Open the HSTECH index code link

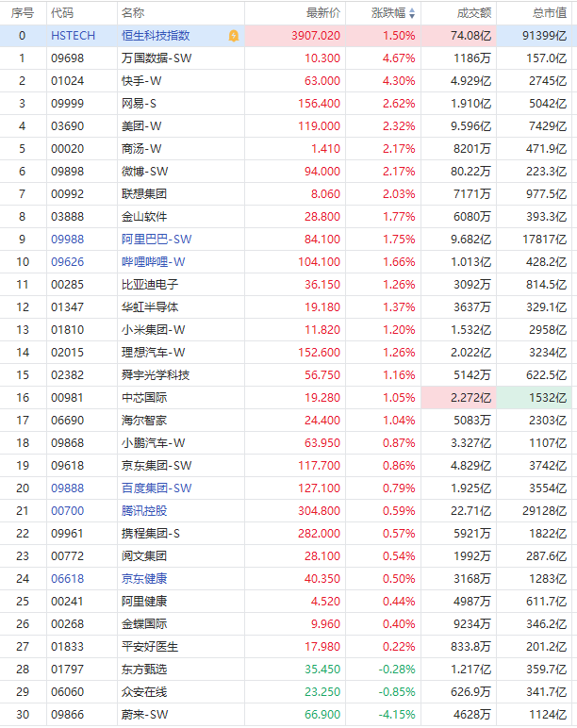point(73,36)
